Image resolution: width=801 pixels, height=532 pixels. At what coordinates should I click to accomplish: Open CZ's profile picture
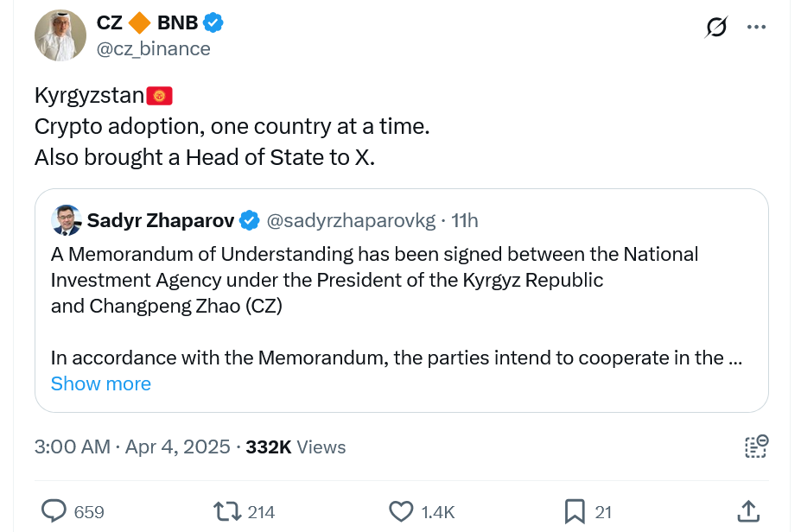(60, 36)
